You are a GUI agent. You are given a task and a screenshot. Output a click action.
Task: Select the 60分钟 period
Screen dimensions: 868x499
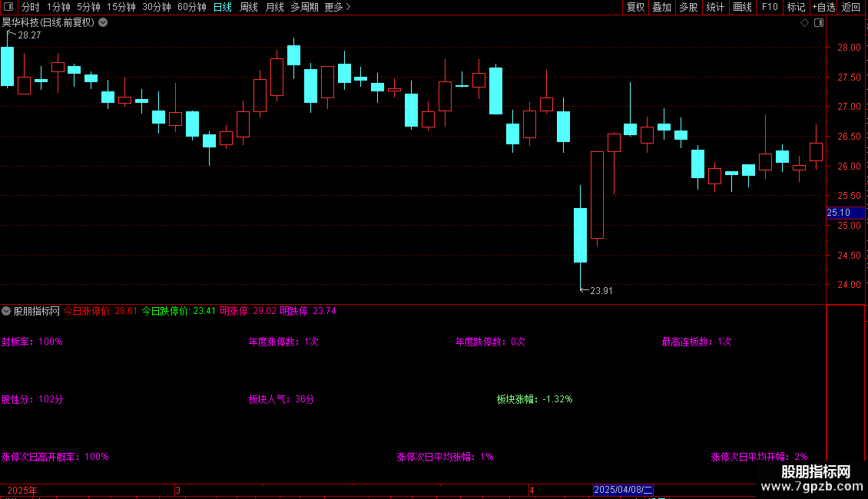tap(192, 7)
